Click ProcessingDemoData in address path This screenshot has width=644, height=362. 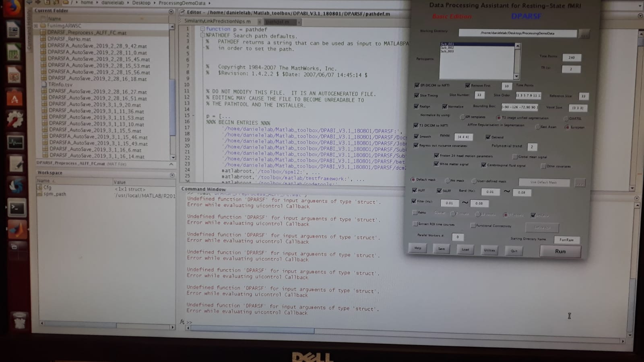tap(182, 3)
